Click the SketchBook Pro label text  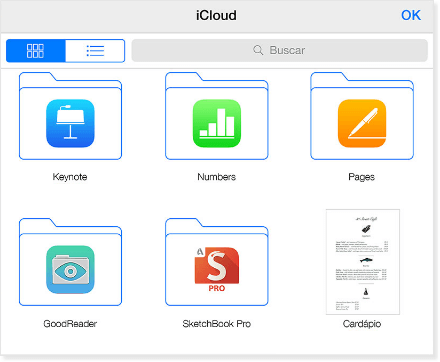pyautogui.click(x=217, y=324)
